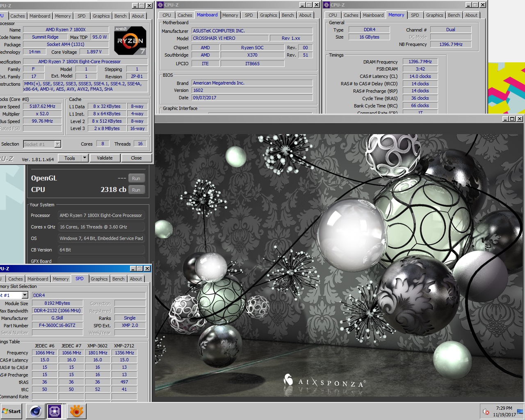Image resolution: width=525 pixels, height=420 pixels.
Task: Open the Windows Start button
Action: coord(11,411)
